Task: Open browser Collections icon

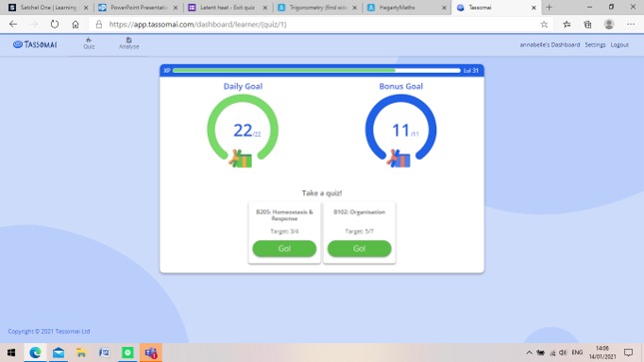Action: (587, 24)
